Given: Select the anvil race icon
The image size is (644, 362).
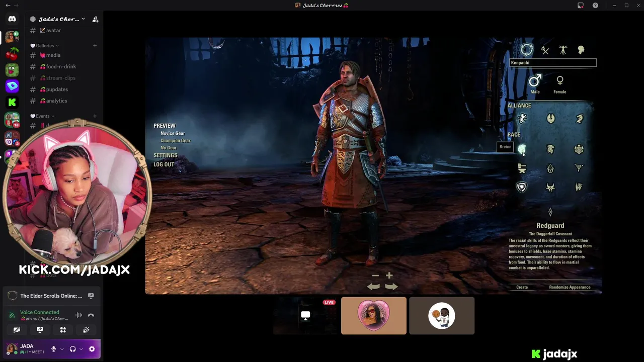Looking at the screenshot, I should pyautogui.click(x=522, y=168).
